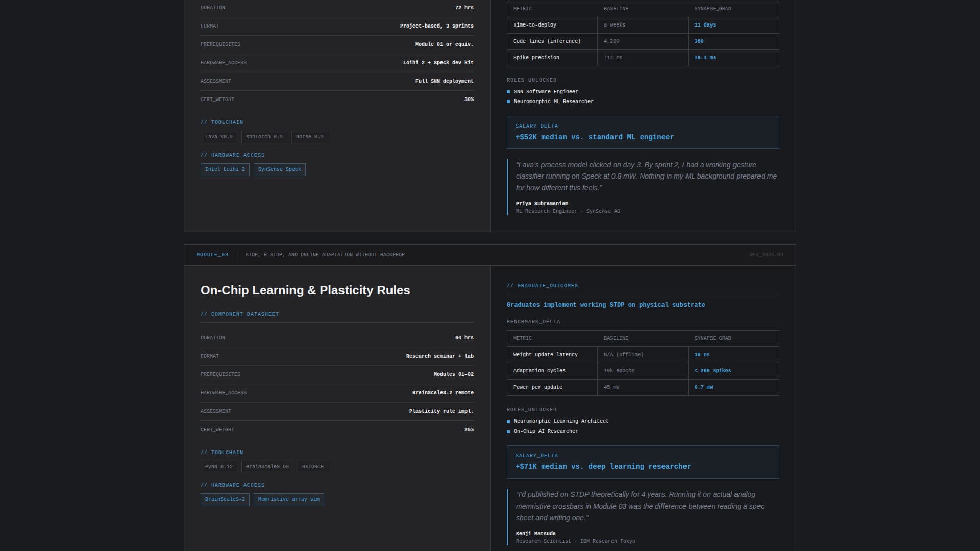Click the HXTORCH toolchain tag
This screenshot has width=980, height=551.
click(312, 467)
